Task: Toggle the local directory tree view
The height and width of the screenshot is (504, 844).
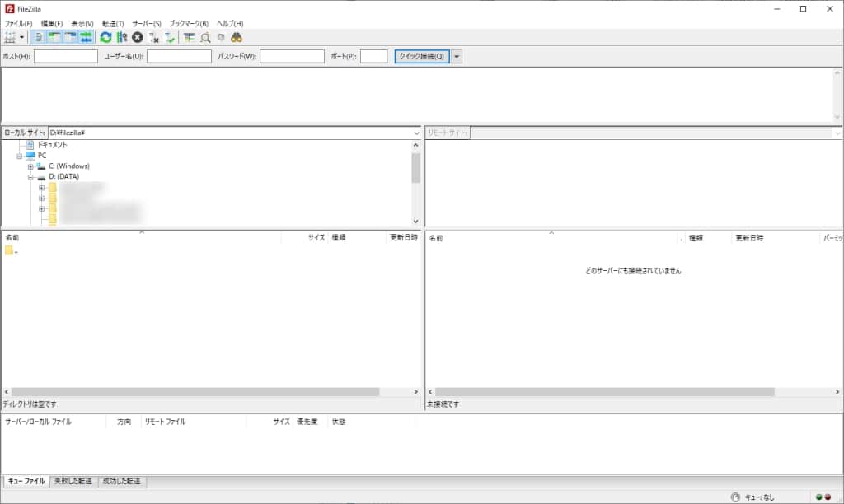Action: coord(54,37)
